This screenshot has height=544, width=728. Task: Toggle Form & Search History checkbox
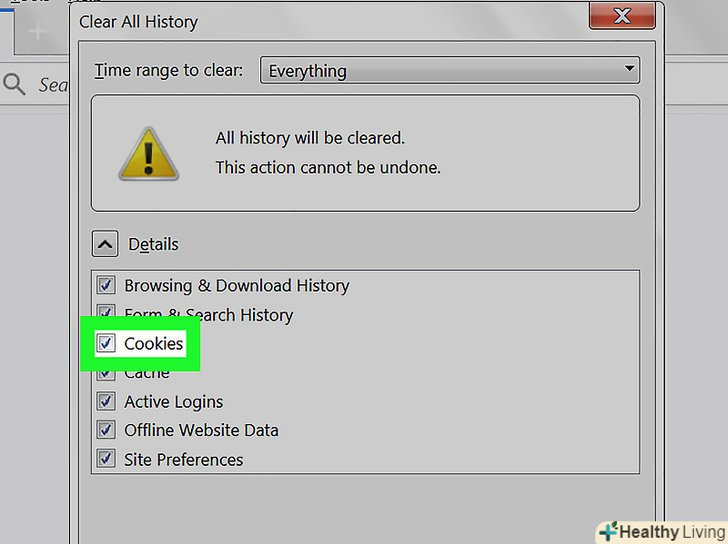106,310
